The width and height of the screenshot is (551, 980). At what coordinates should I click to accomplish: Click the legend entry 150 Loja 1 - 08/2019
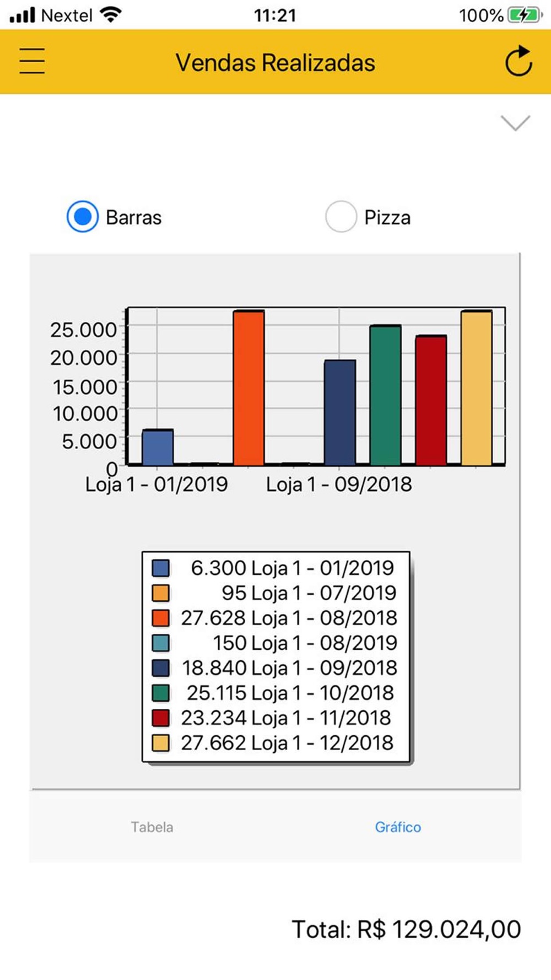coord(275,643)
